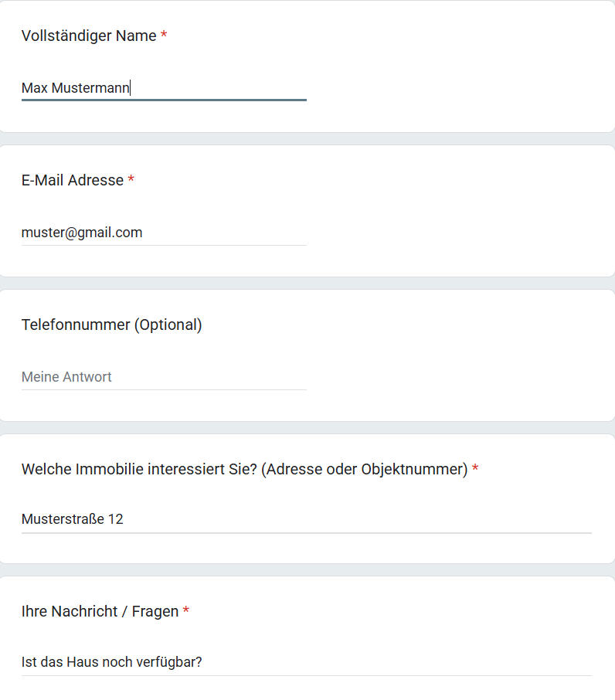Click the 'Telefonnummer (Optional)' question label
Image resolution: width=615 pixels, height=700 pixels.
tap(111, 325)
